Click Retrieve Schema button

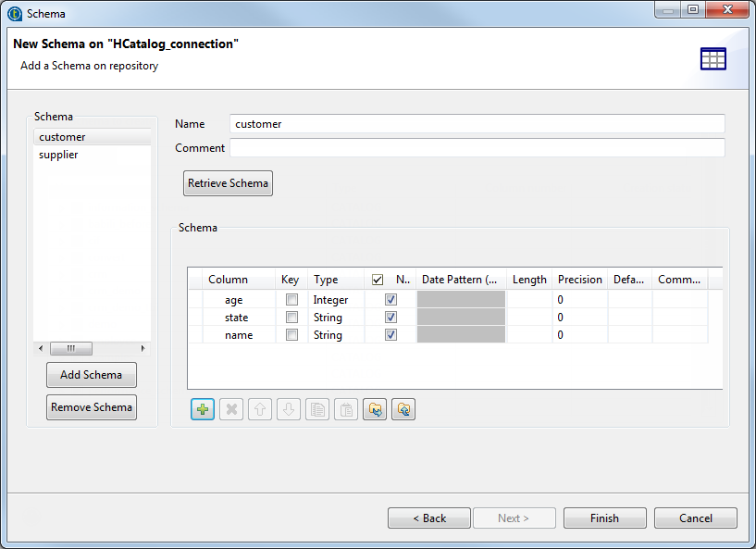pyautogui.click(x=228, y=183)
